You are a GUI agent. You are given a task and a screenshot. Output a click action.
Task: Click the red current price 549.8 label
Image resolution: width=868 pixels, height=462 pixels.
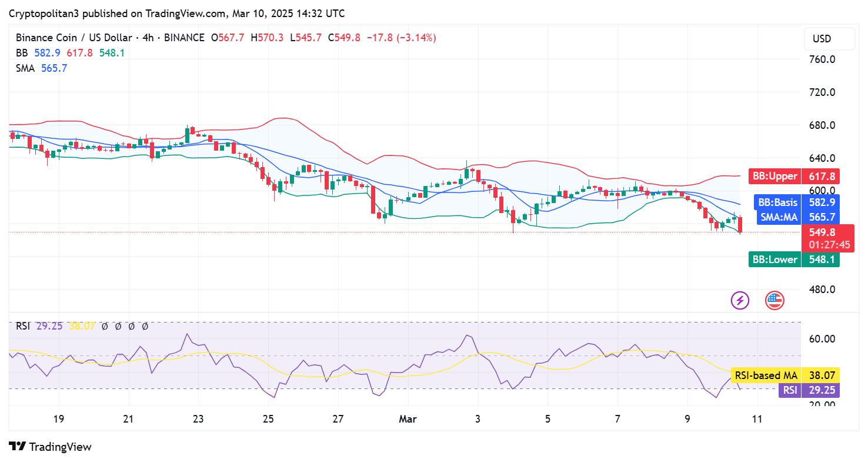point(828,232)
